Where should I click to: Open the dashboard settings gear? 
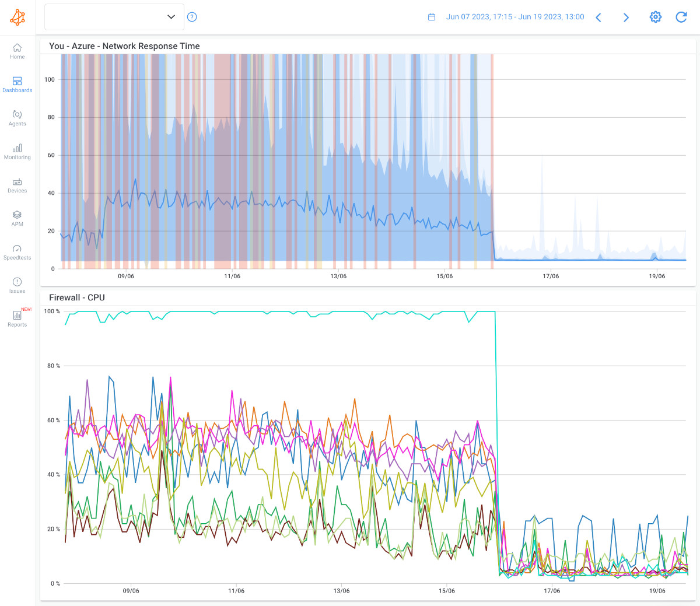656,17
